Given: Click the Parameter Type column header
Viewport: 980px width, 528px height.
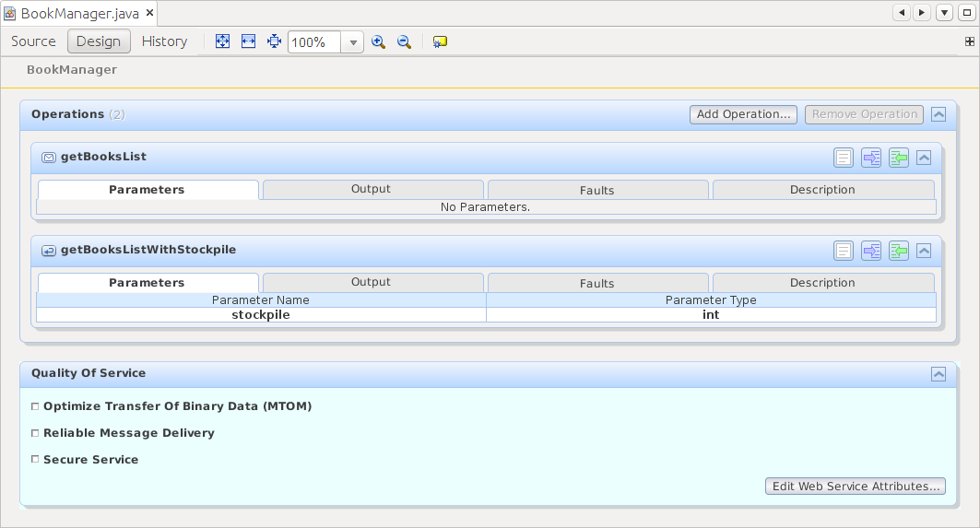Looking at the screenshot, I should point(711,299).
